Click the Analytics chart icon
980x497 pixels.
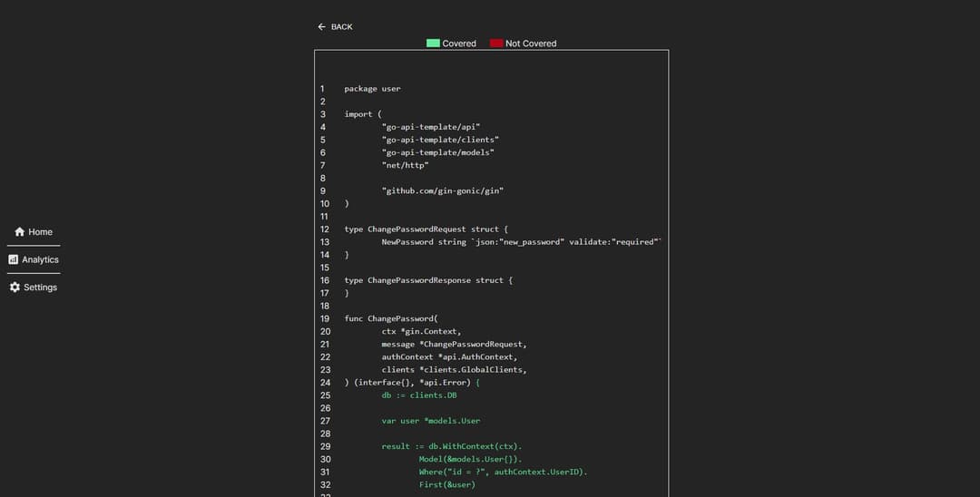pos(13,259)
